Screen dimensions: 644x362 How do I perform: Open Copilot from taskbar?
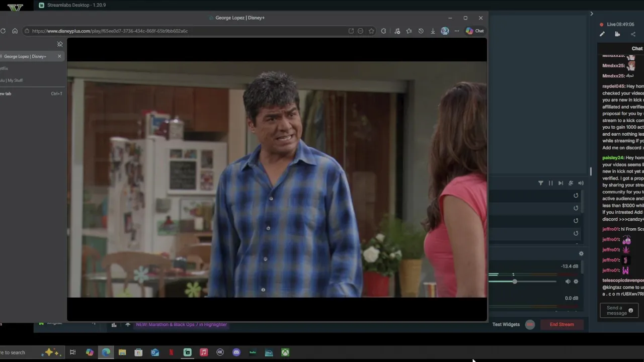click(x=90, y=352)
